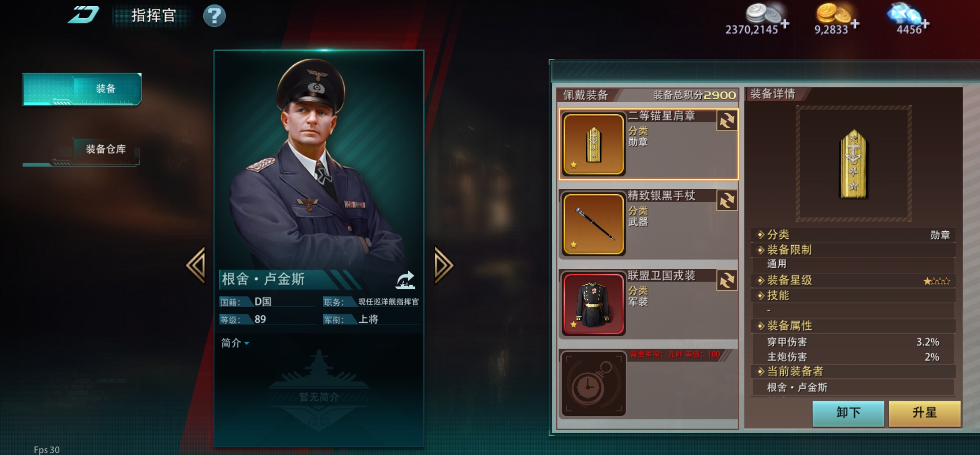
Task: Expand the 简介 dropdown arrow
Action: click(x=247, y=343)
